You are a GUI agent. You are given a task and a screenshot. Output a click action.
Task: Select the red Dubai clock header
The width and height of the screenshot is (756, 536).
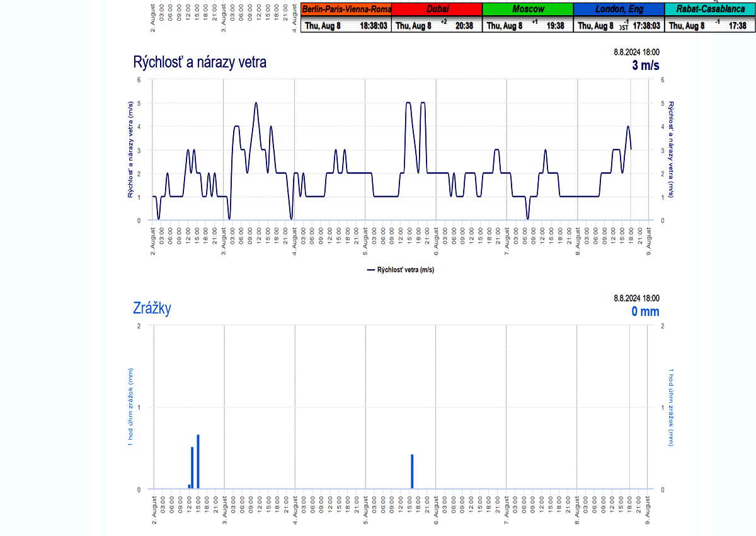click(437, 9)
